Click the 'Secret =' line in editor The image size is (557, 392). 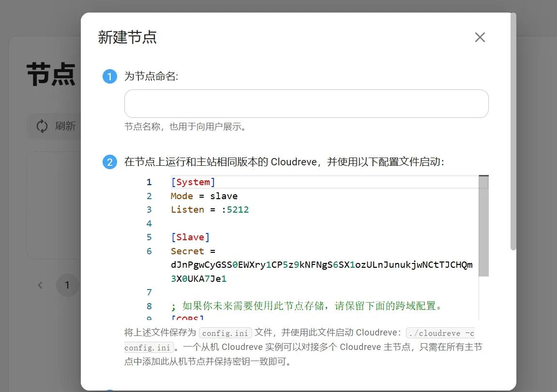(193, 251)
